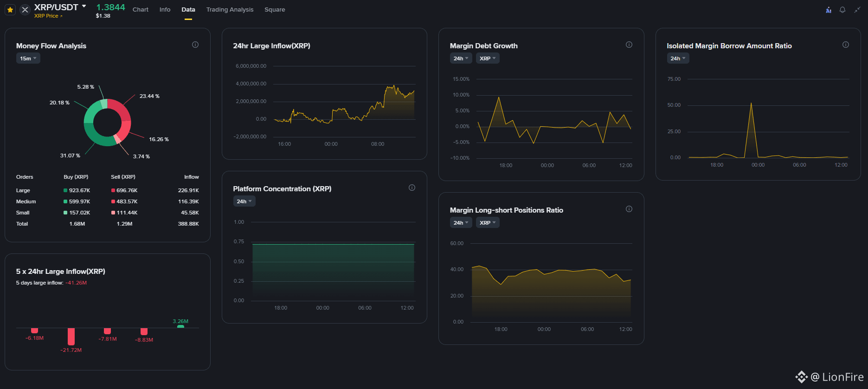
Task: Switch to the Trading Analysis tab
Action: (230, 10)
